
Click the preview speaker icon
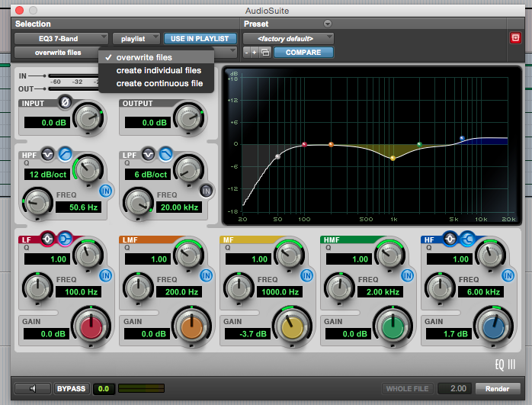tap(33, 388)
